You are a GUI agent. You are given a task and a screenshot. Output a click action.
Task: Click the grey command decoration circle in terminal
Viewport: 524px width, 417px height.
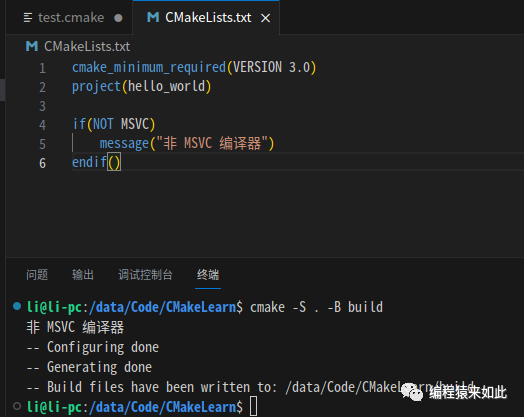pyautogui.click(x=17, y=406)
